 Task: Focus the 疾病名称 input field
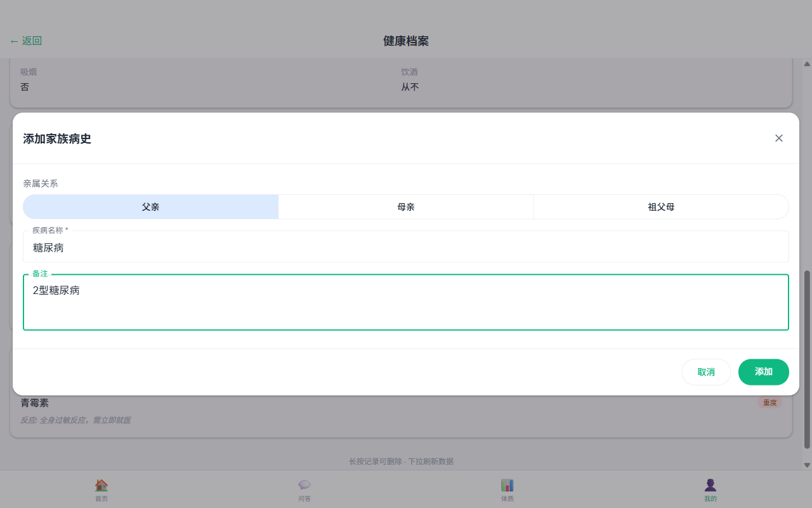tap(406, 248)
